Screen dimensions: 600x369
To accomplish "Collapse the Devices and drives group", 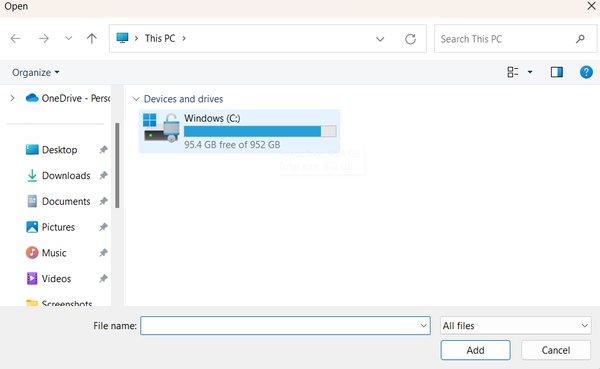I will click(x=136, y=99).
